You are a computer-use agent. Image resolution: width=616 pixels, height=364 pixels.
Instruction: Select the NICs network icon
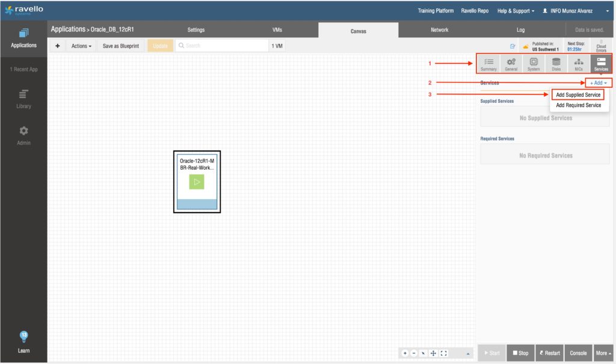coord(578,64)
